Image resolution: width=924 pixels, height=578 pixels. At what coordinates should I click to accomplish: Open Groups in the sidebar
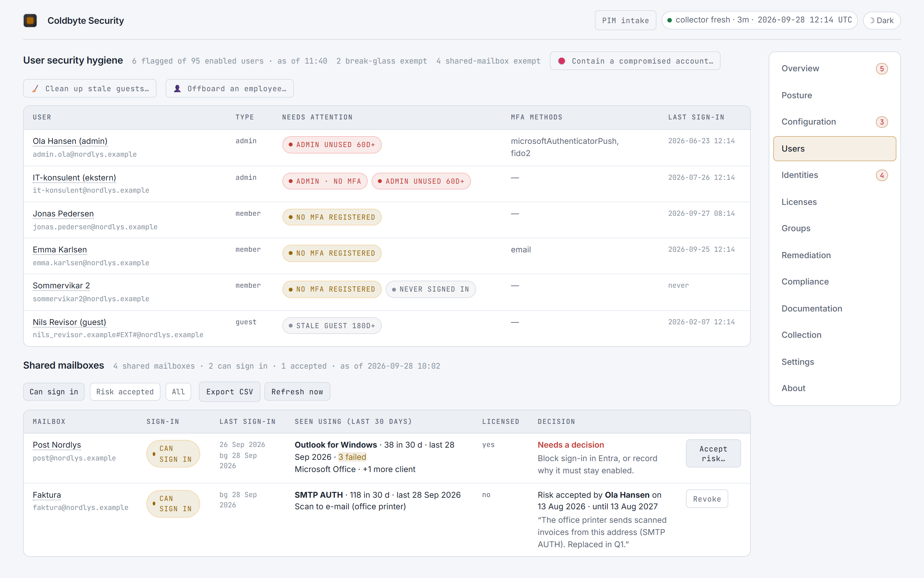[834, 228]
